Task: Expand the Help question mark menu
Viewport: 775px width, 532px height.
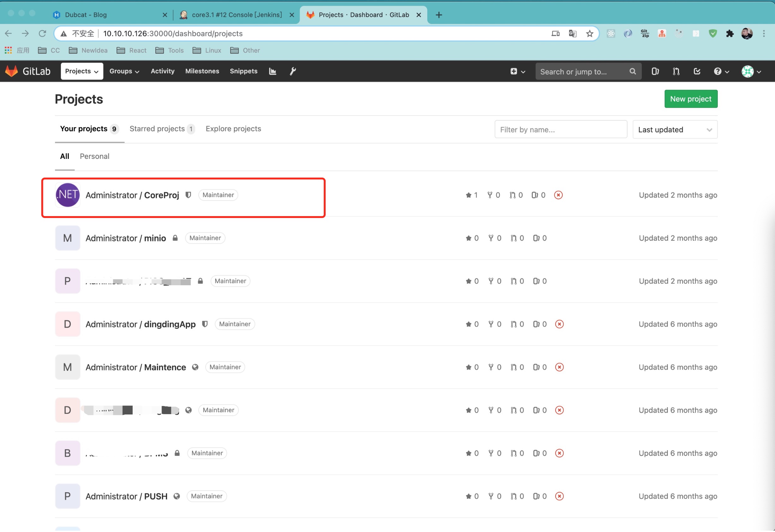Action: [721, 71]
